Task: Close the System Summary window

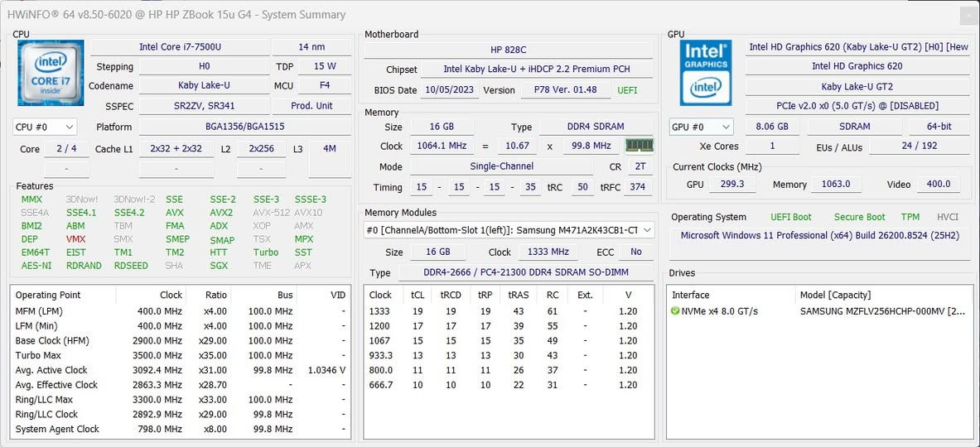Action: pos(968,17)
